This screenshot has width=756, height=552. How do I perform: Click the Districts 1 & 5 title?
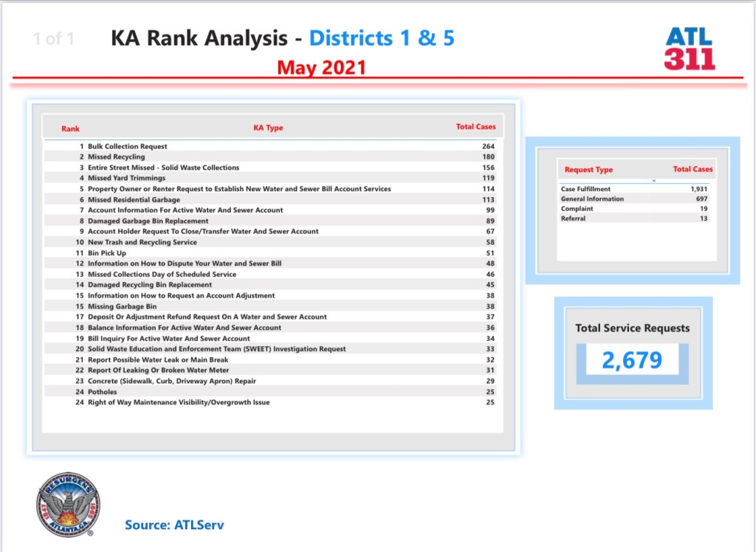pyautogui.click(x=382, y=38)
